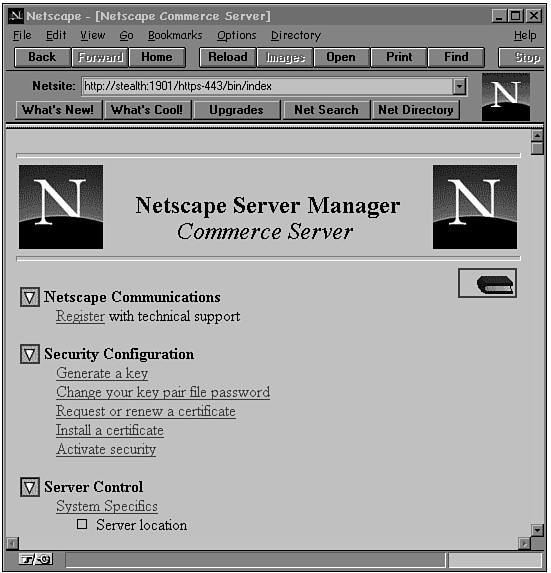The width and height of the screenshot is (551, 573).
Task: Click the security key icon in status bar
Action: [x=36, y=559]
